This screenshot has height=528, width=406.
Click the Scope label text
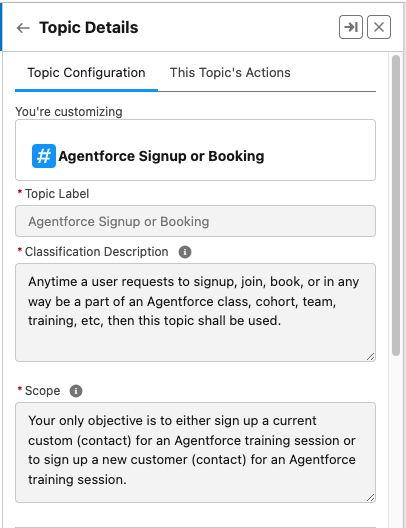tap(42, 391)
